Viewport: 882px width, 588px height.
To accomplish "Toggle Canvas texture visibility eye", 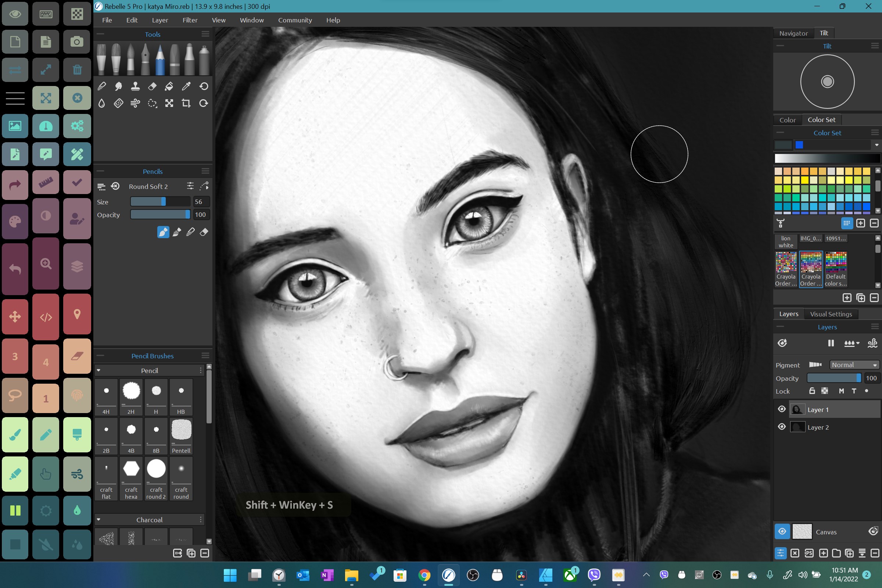I will [x=782, y=531].
